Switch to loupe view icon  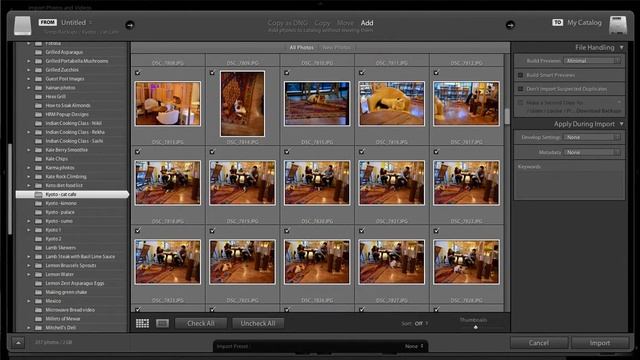click(162, 323)
